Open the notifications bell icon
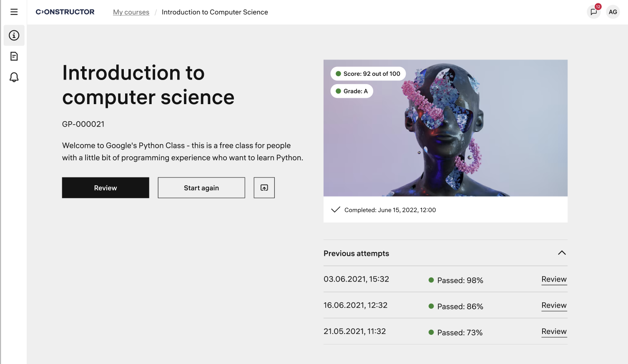 click(x=14, y=77)
